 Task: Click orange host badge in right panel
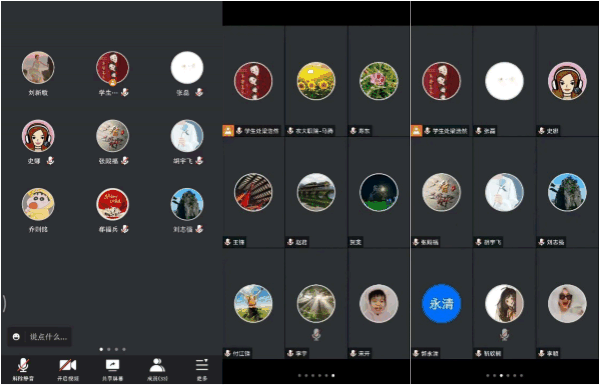pos(416,131)
